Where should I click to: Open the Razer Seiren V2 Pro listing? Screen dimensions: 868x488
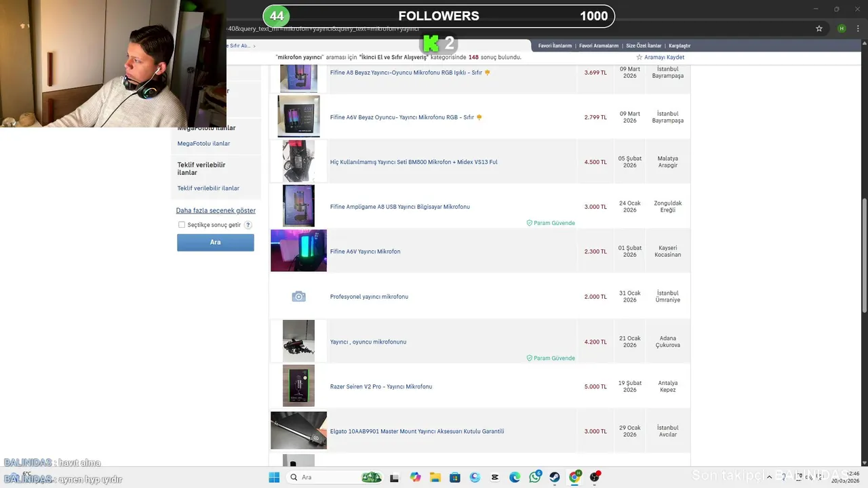tap(381, 386)
